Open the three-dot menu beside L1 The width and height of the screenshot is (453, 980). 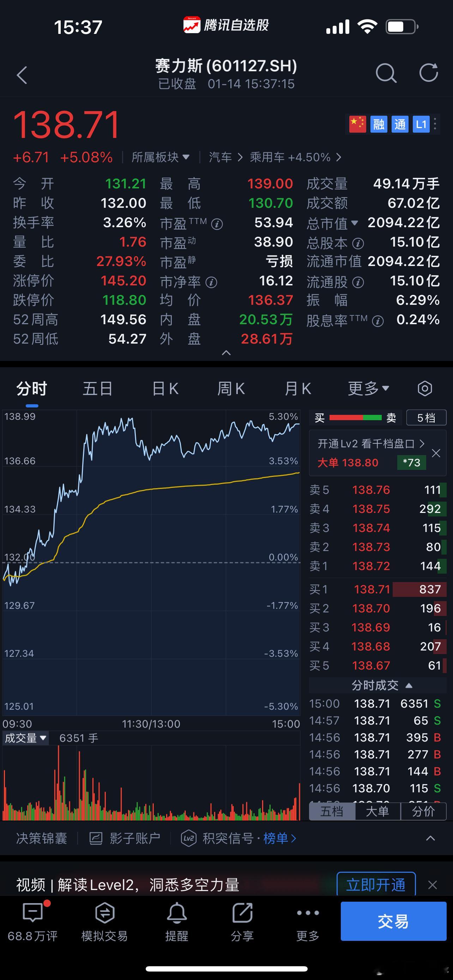click(435, 124)
